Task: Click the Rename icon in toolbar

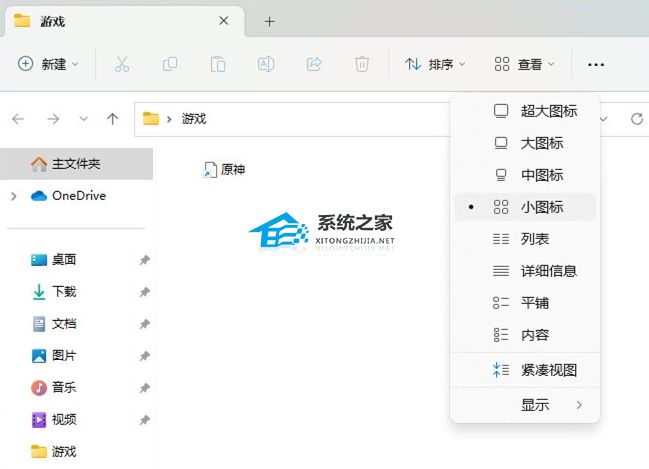Action: click(266, 64)
